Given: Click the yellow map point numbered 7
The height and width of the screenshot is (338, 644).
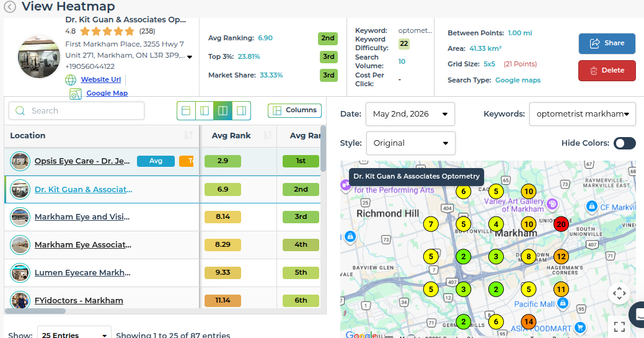Looking at the screenshot, I should 431,224.
